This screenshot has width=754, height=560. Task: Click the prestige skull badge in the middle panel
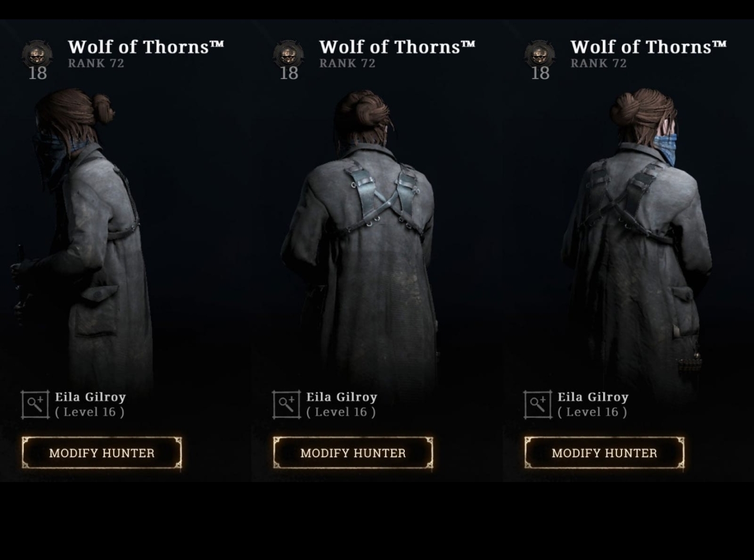point(289,54)
